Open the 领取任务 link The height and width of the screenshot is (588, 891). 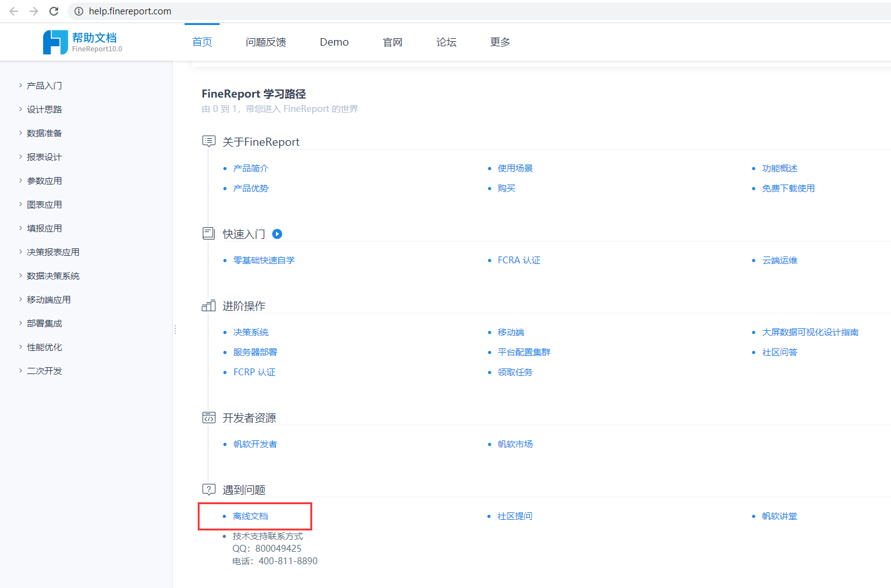515,372
